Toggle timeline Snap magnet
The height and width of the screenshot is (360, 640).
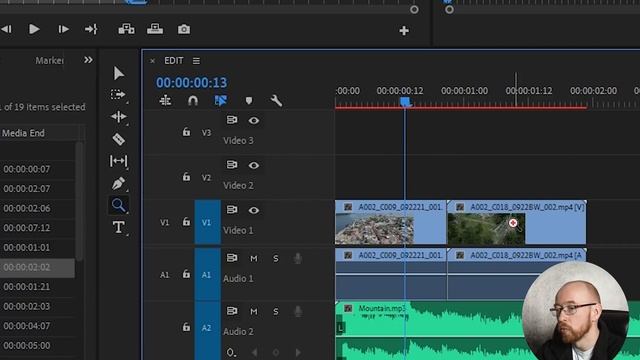click(x=193, y=100)
